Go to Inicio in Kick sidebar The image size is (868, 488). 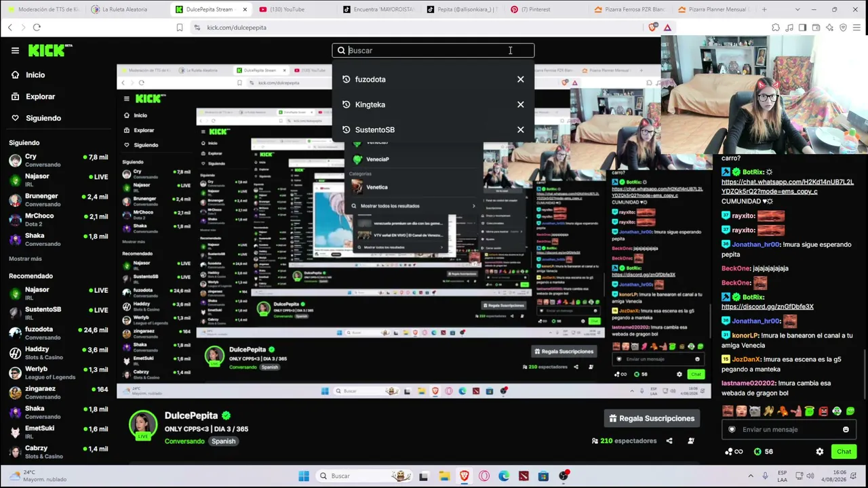pos(35,75)
